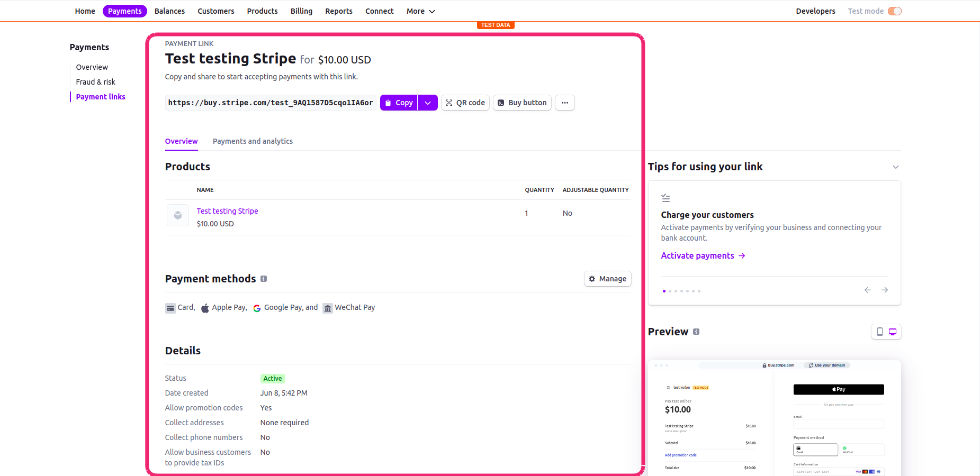Open Fraud & risk in the sidebar
980x476 pixels.
coord(96,82)
